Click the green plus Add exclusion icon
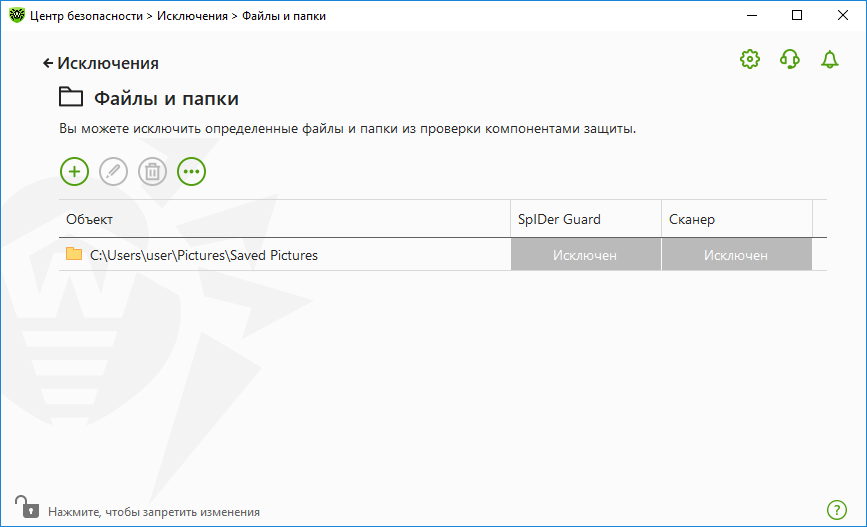Viewport: 867px width, 527px height. tap(75, 171)
